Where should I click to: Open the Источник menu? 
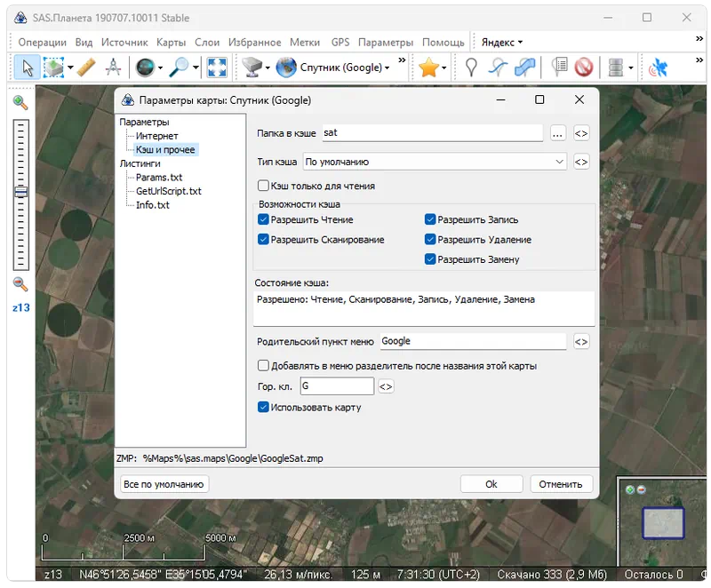point(124,43)
